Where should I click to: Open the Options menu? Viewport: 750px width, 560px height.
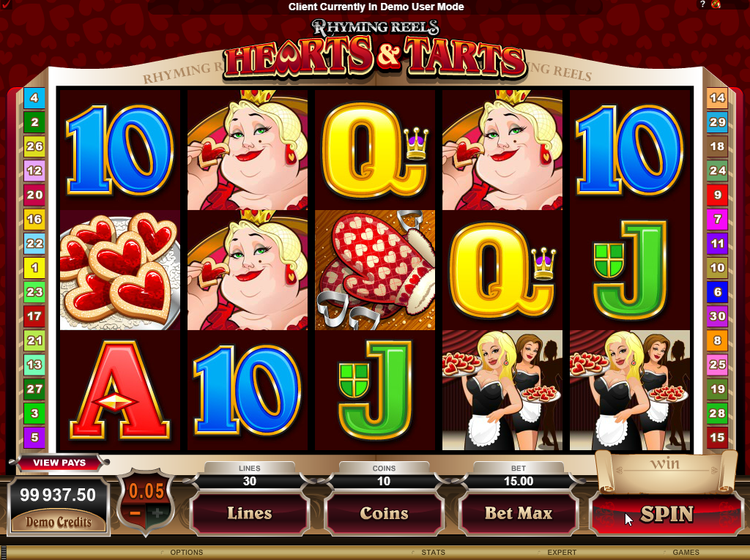[187, 553]
